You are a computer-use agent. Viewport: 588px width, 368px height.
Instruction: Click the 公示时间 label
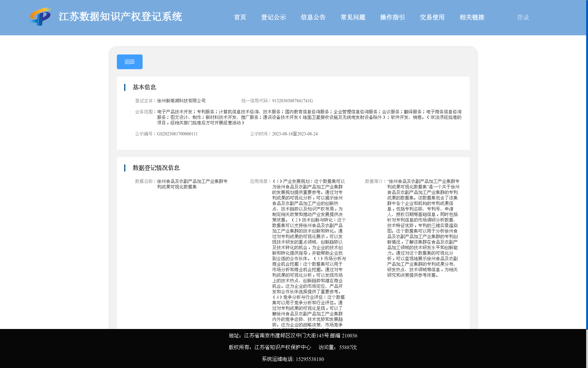click(261, 134)
